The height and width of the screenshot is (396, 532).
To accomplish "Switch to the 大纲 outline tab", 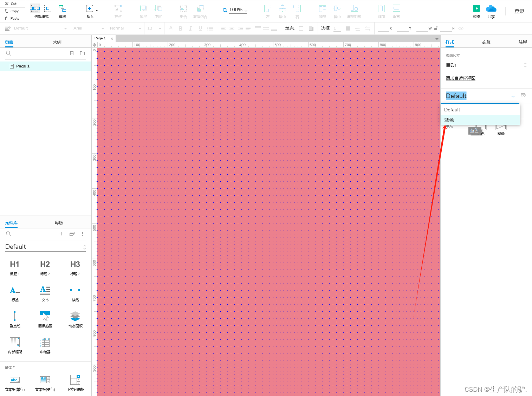I will pos(57,42).
